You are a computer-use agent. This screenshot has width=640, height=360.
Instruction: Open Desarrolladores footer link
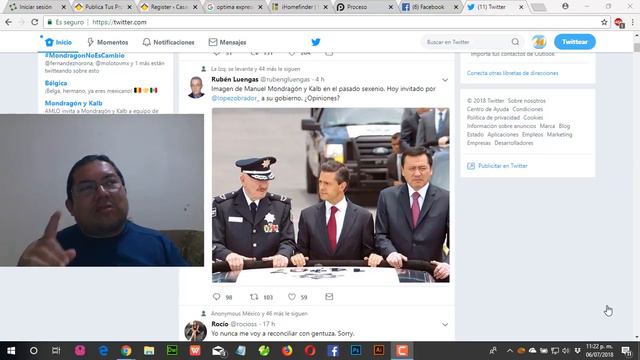[x=513, y=143]
